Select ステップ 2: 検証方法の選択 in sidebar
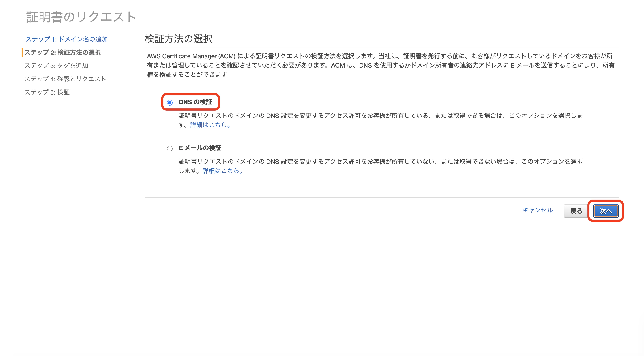 pyautogui.click(x=62, y=53)
